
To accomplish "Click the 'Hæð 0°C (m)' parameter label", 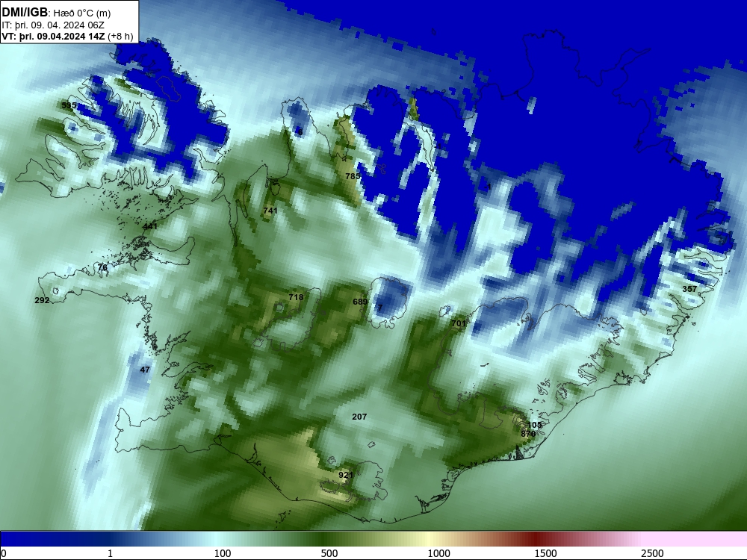I will click(82, 13).
